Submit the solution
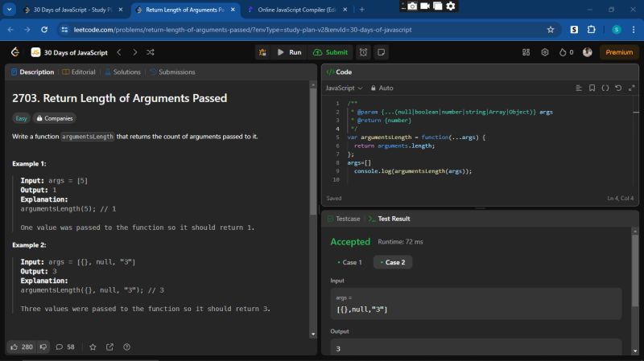 330,52
